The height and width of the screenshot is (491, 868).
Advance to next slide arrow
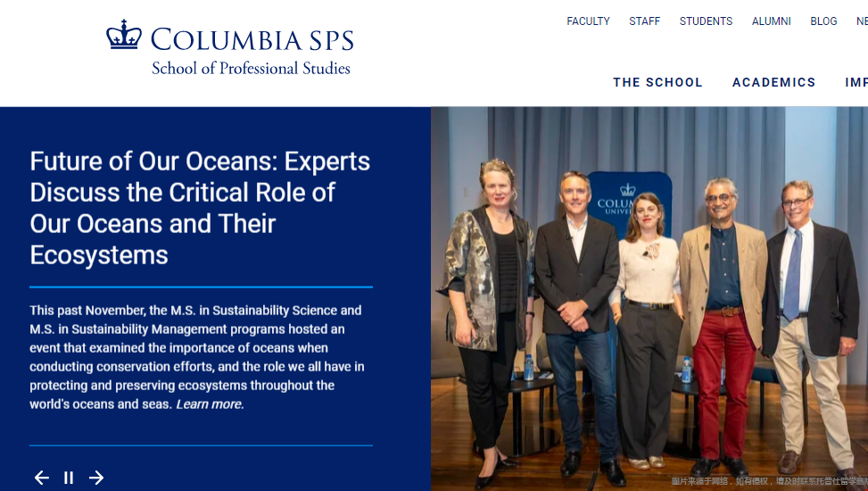[x=96, y=477]
